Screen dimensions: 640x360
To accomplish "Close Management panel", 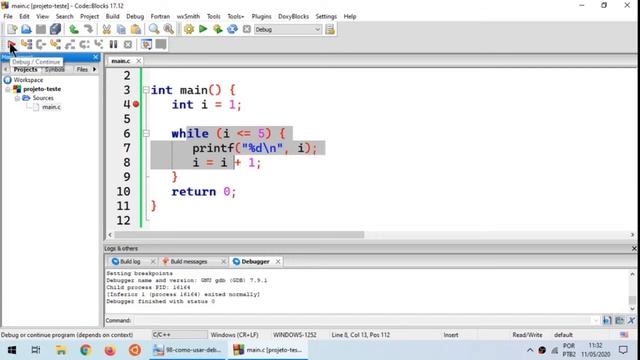I will pos(96,57).
